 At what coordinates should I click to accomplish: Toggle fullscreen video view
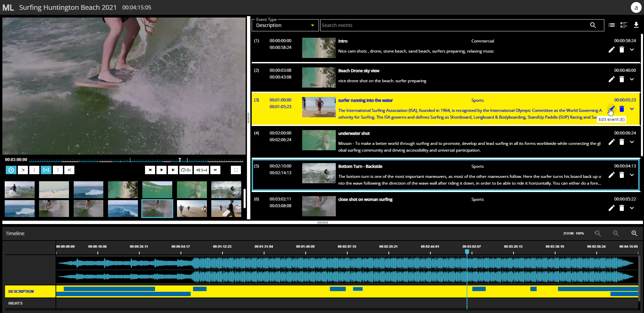pyautogui.click(x=236, y=170)
